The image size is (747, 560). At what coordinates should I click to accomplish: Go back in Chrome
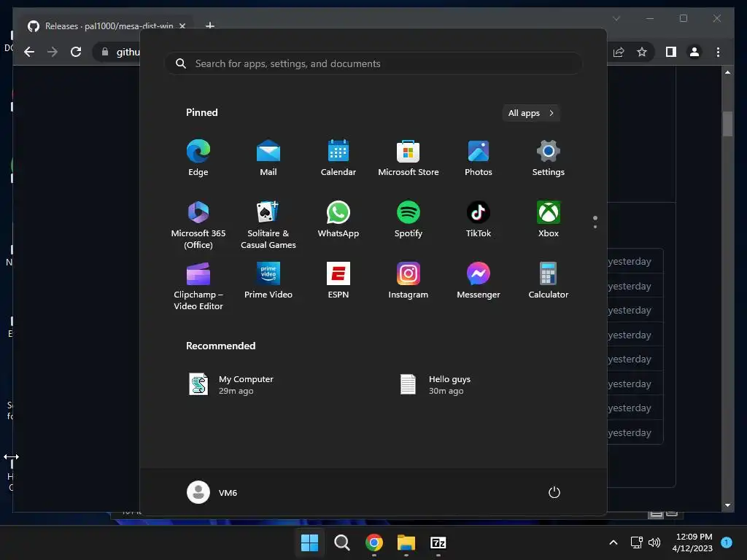[x=29, y=52]
